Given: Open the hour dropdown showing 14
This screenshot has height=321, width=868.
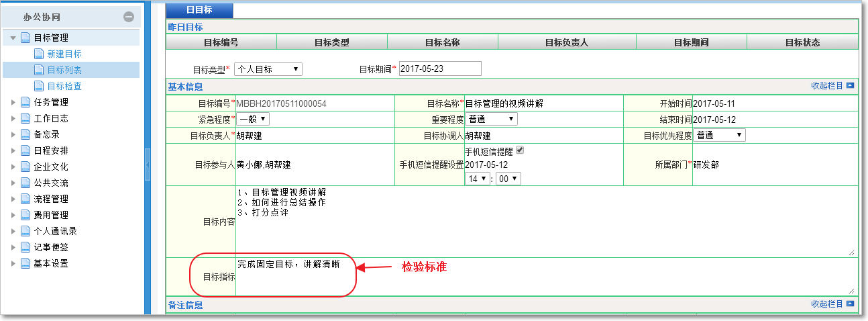Looking at the screenshot, I should pyautogui.click(x=478, y=179).
